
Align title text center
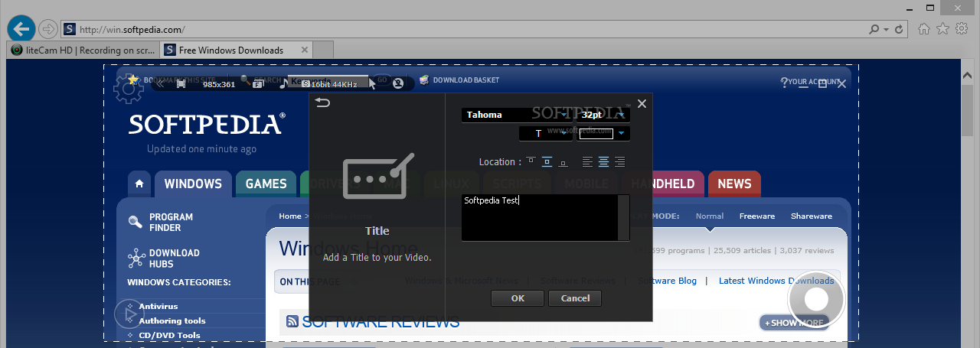(x=603, y=161)
